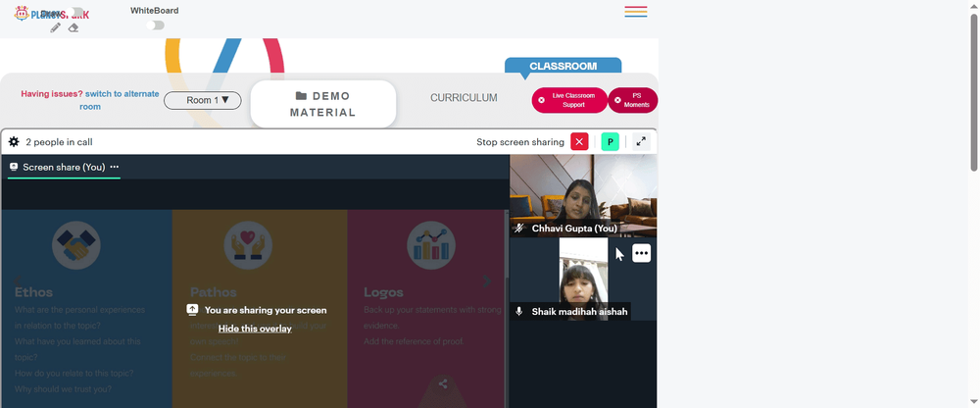Click 'Stop screen sharing' text
Screen dimensions: 980x408
click(520, 142)
